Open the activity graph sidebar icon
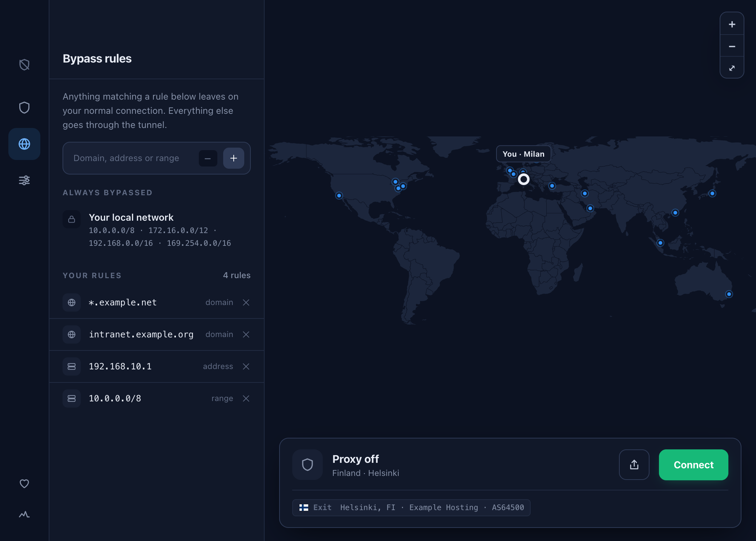This screenshot has height=541, width=756. 24,514
